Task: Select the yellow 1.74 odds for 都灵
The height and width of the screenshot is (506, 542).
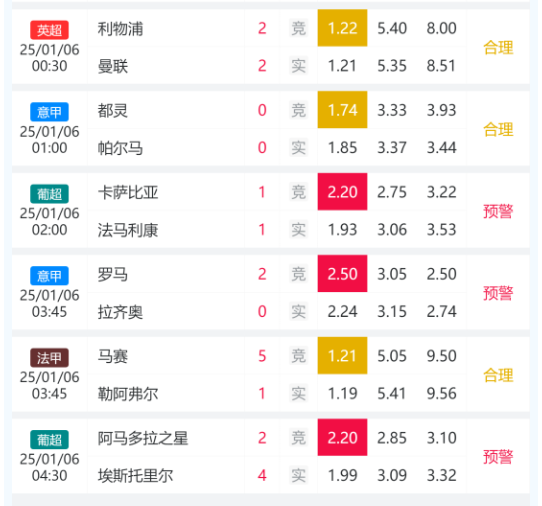Action: tap(342, 110)
